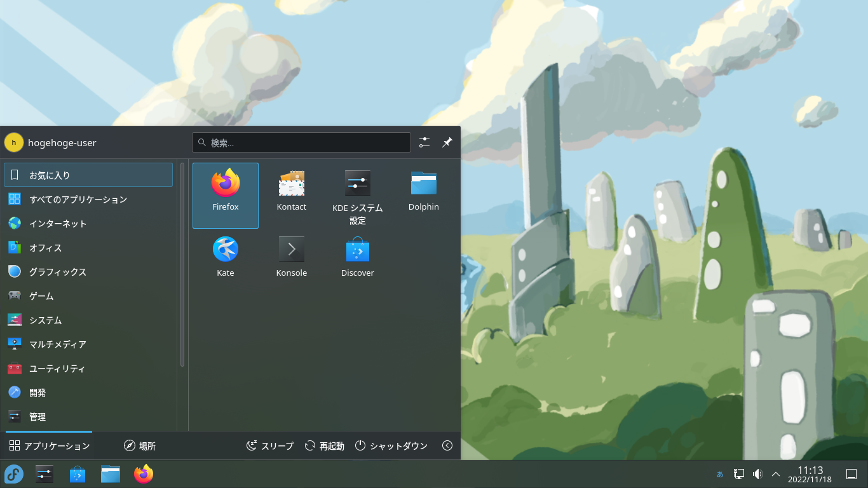868x488 pixels.
Task: Open Discover from taskbar
Action: click(x=78, y=474)
